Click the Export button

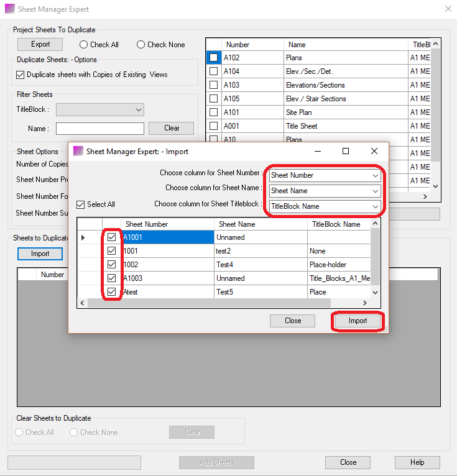tap(40, 44)
